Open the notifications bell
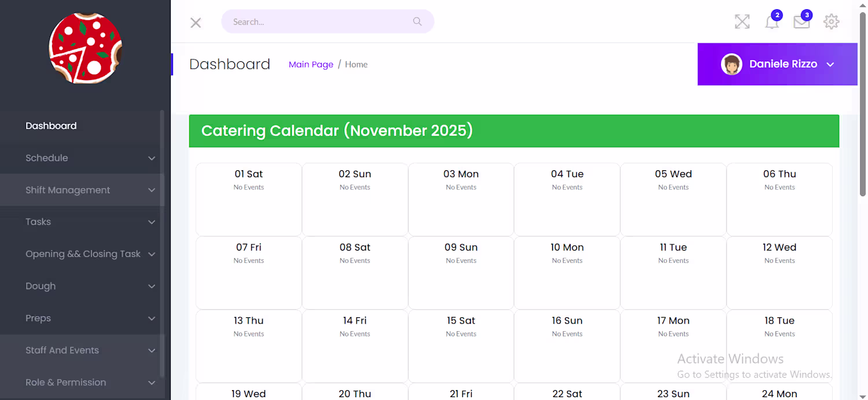 coord(772,23)
